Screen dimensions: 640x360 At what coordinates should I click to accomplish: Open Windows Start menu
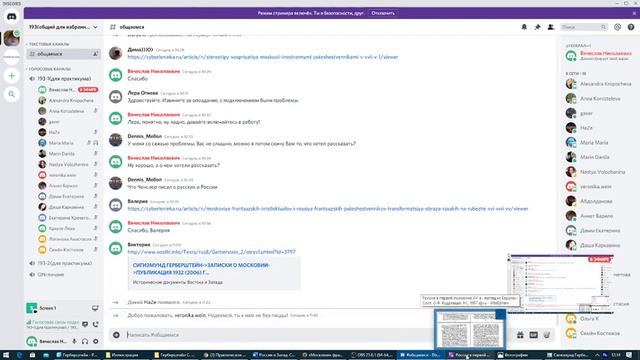point(6,355)
